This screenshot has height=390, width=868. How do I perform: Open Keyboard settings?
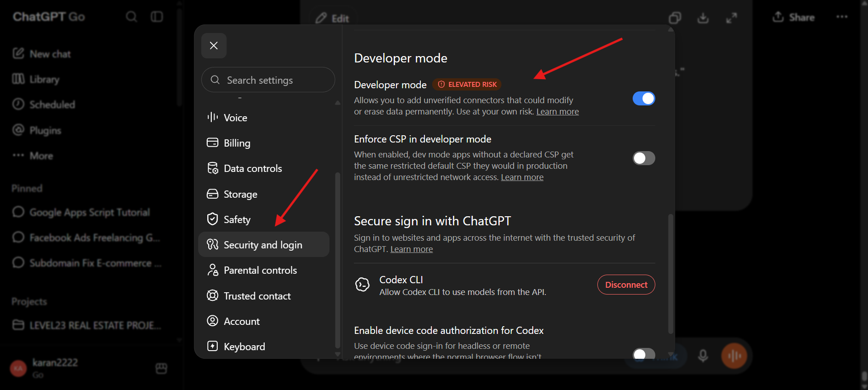click(x=264, y=347)
